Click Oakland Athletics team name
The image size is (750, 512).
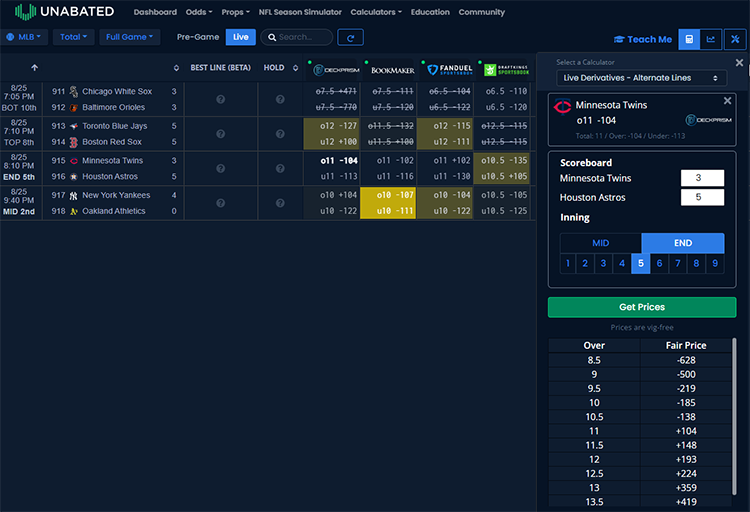click(114, 211)
